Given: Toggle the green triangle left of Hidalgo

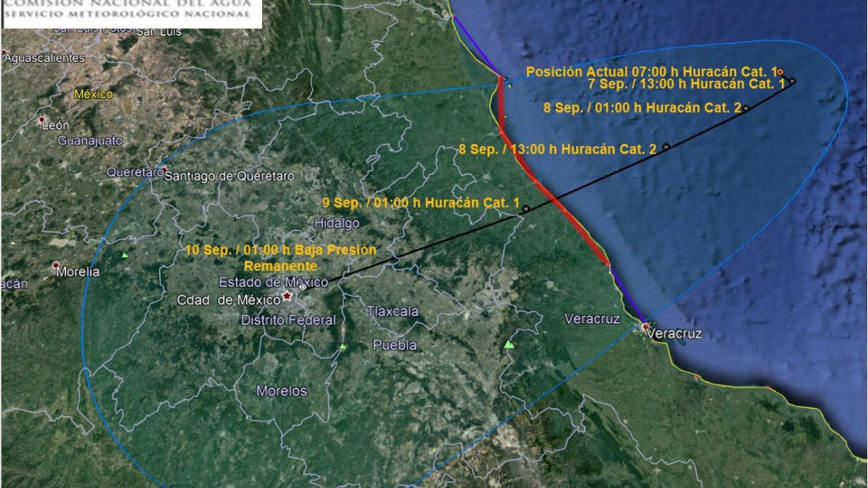Looking at the screenshot, I should pyautogui.click(x=343, y=347).
